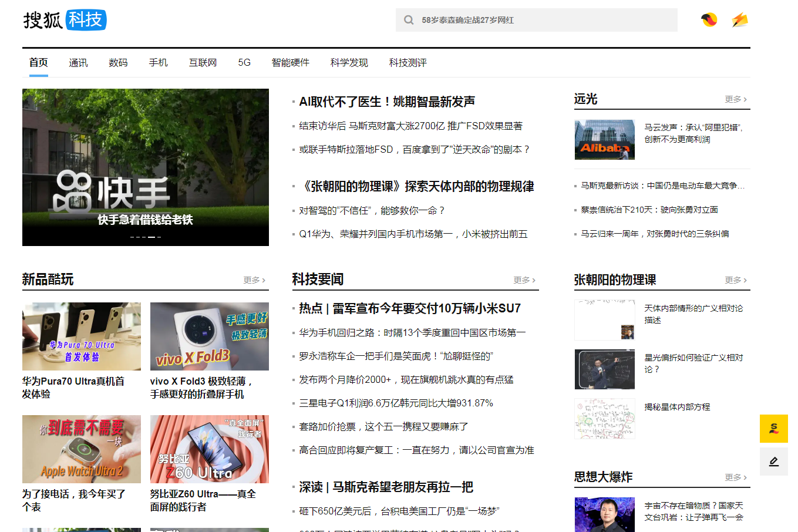Screen dimensions: 798x532
Task: Click the 科技要闻 section heading
Action: coord(318,280)
